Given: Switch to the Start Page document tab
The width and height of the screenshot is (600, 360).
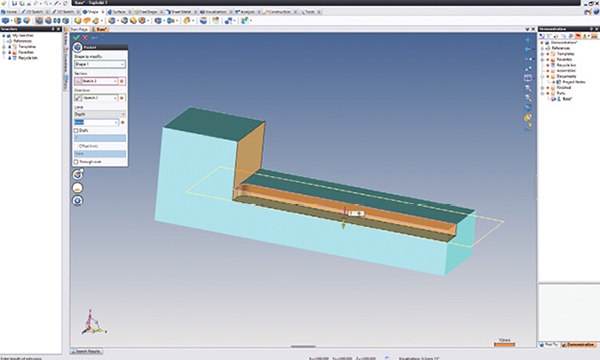Looking at the screenshot, I should coord(79,29).
